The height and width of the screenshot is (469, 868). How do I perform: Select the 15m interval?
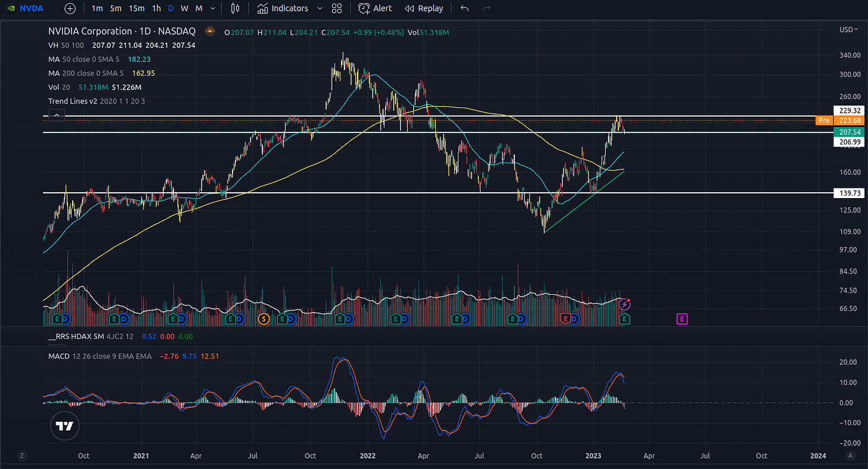pos(137,8)
